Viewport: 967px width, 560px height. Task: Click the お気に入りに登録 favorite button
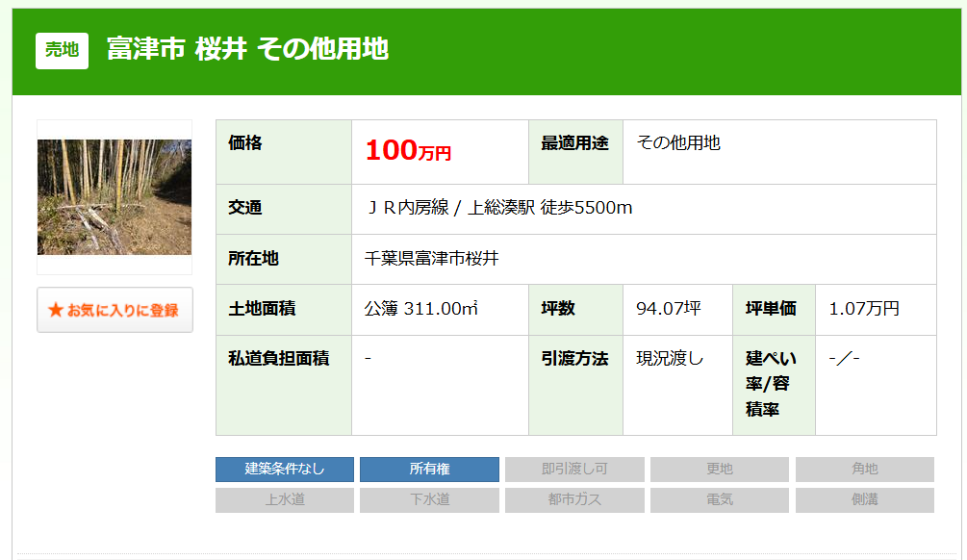click(x=115, y=310)
